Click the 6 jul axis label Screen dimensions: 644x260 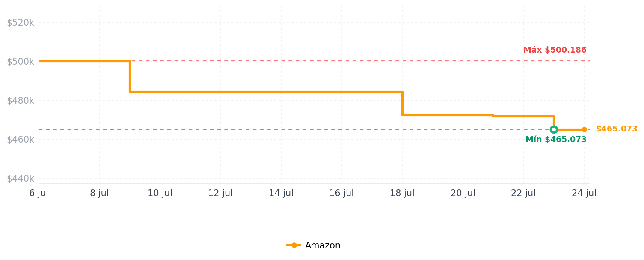[39, 194]
